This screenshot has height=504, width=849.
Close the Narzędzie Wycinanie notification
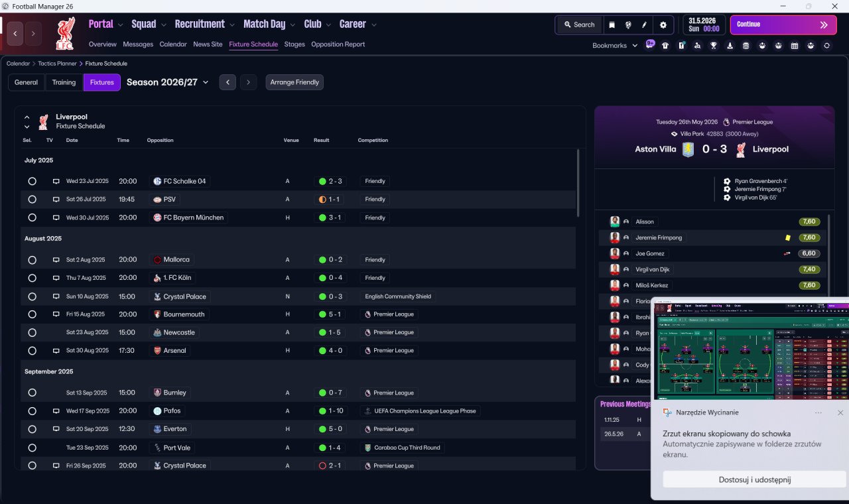tap(840, 412)
